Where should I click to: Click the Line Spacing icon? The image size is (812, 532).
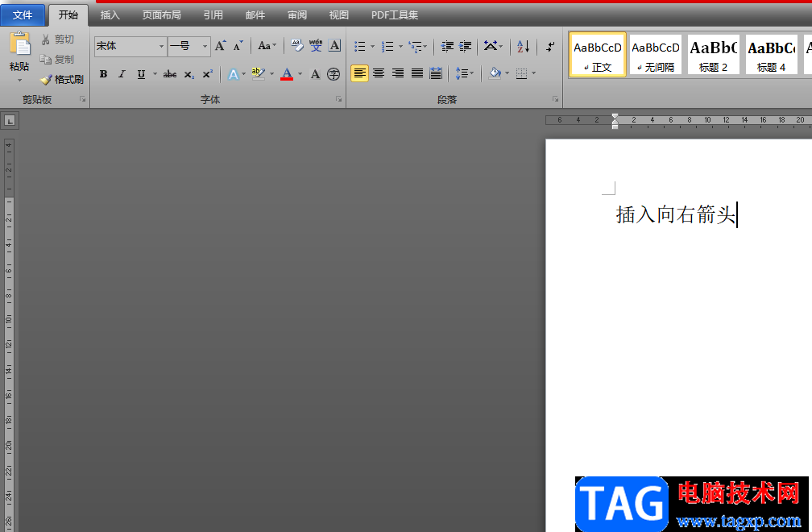[462, 73]
